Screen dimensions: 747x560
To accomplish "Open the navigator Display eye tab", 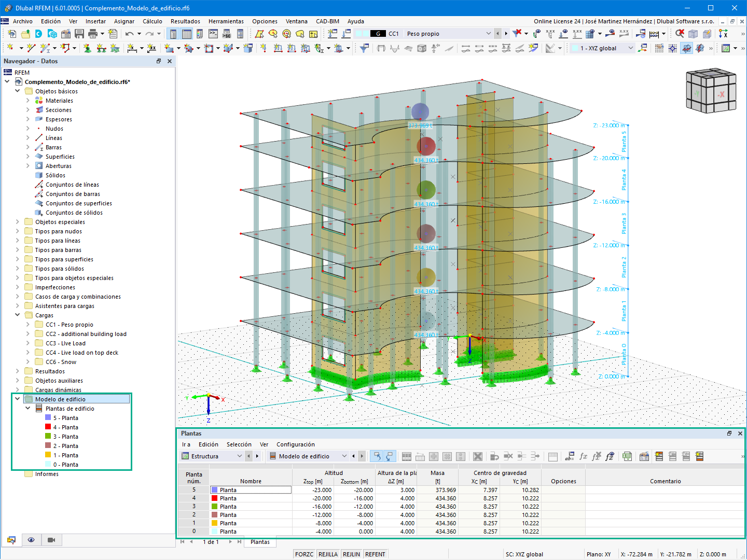I will click(31, 540).
